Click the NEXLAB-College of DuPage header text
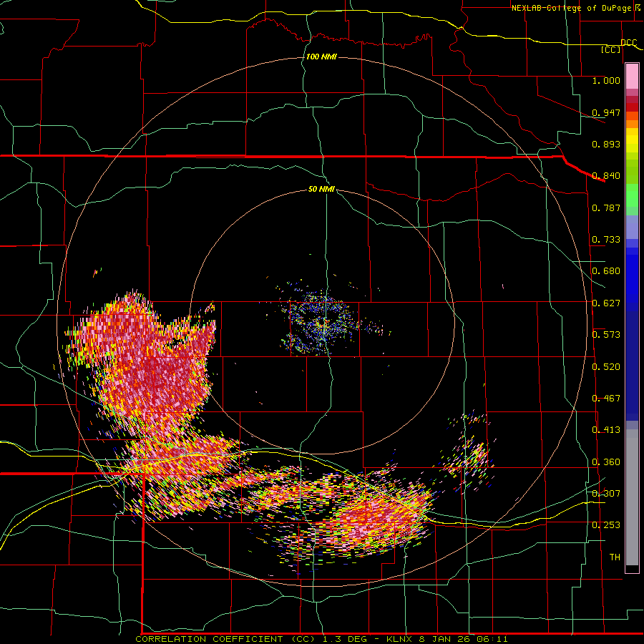This screenshot has height=644, width=644. pos(571,8)
